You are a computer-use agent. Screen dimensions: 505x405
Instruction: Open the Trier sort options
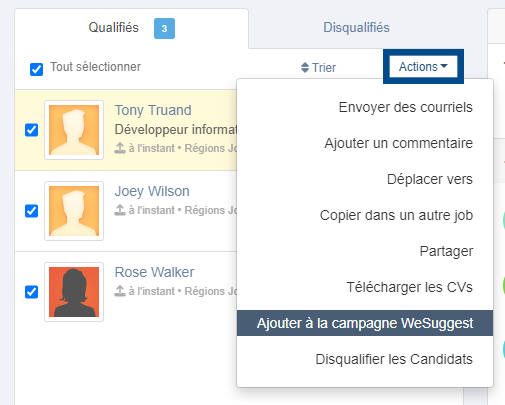tap(319, 68)
